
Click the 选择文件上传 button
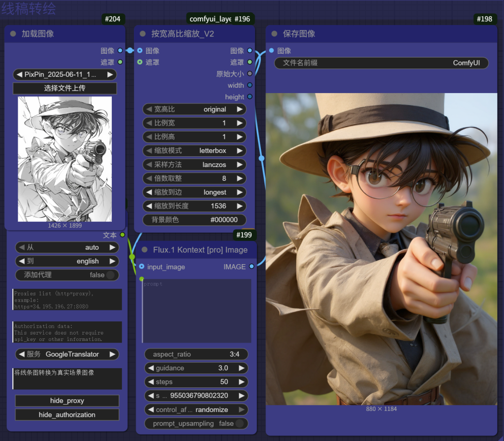point(64,88)
